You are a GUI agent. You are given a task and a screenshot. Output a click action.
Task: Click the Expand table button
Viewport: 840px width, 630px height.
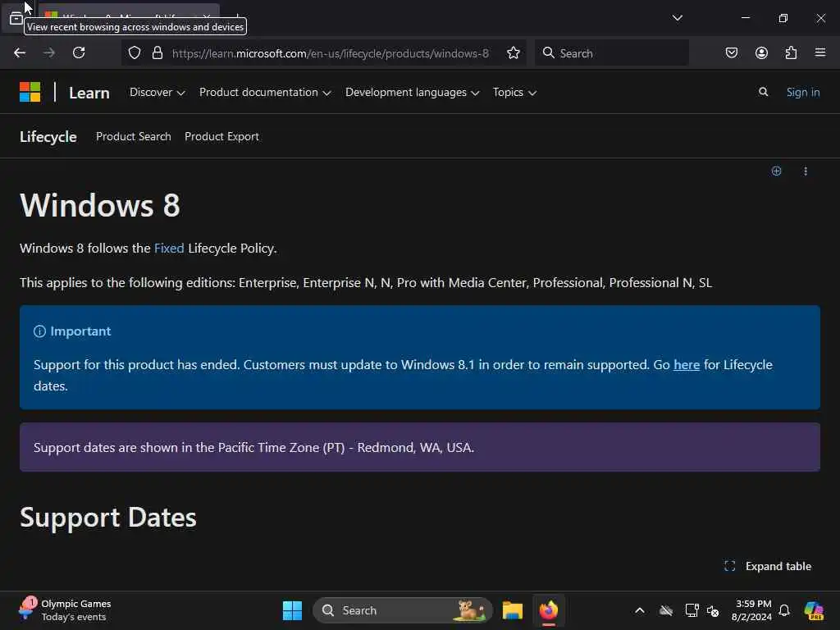point(767,566)
